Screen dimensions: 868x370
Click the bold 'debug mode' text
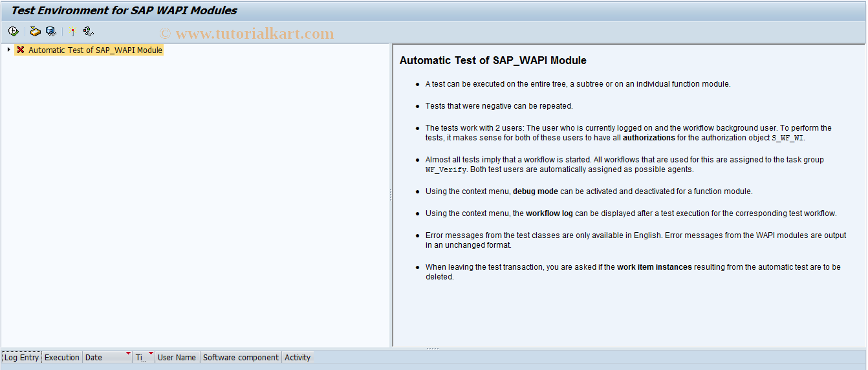[x=537, y=191]
